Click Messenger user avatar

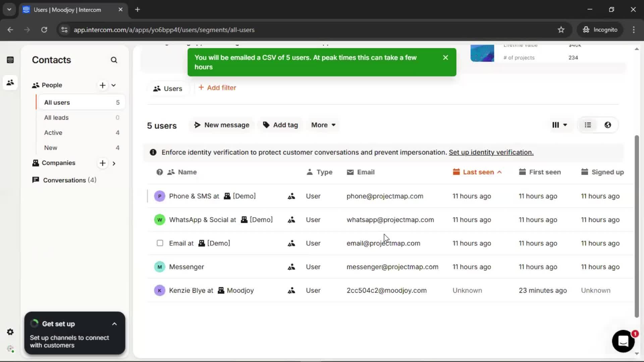[x=160, y=267]
